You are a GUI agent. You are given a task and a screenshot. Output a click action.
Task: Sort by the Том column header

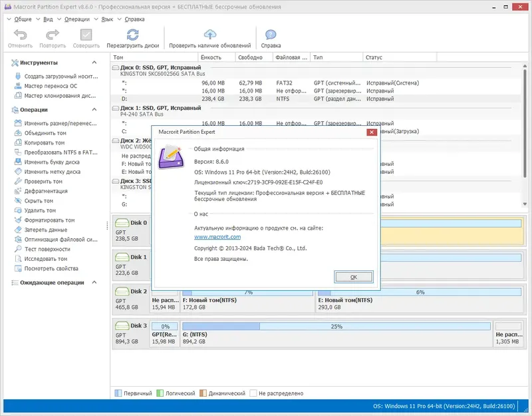point(154,57)
